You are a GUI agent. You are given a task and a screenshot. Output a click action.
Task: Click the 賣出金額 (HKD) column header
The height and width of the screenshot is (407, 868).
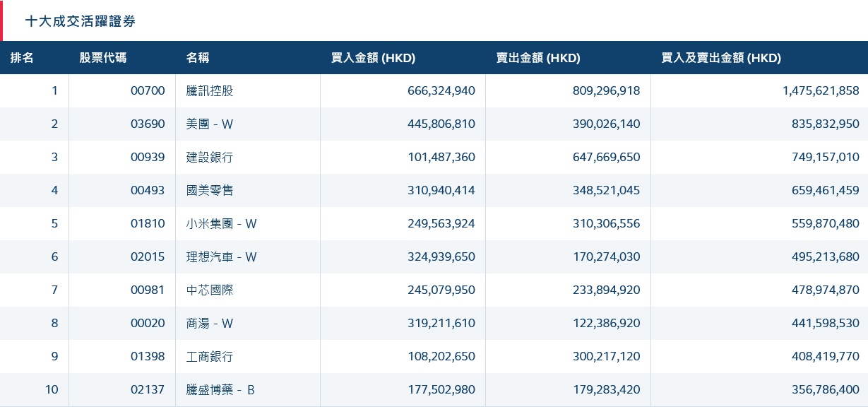[x=538, y=58]
